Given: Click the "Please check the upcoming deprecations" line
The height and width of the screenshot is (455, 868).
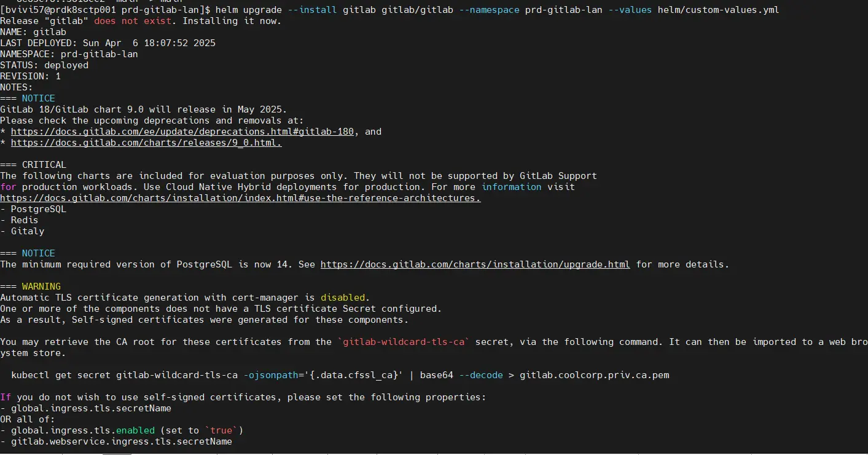Looking at the screenshot, I should pyautogui.click(x=152, y=121).
